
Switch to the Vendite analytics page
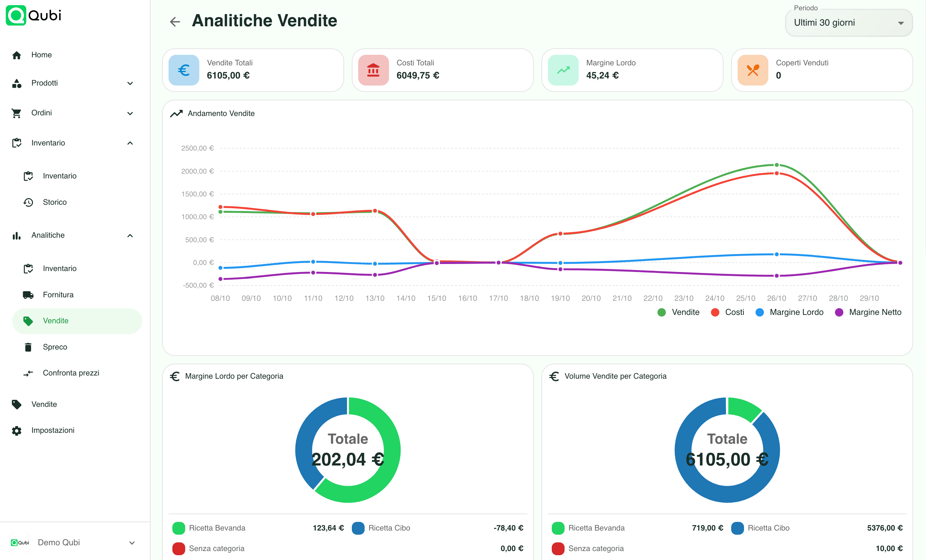[56, 321]
